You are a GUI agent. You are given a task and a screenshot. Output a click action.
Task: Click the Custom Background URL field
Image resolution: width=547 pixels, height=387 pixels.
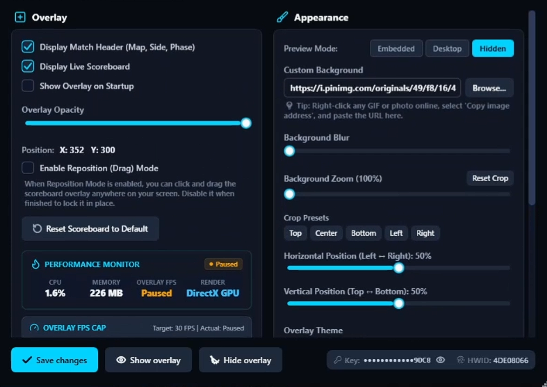[x=372, y=88]
